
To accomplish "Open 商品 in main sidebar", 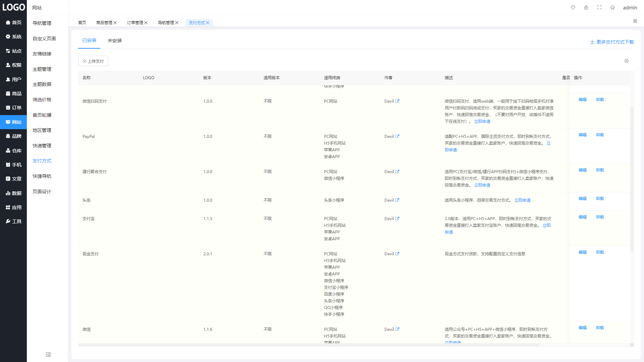I will 13,94.
